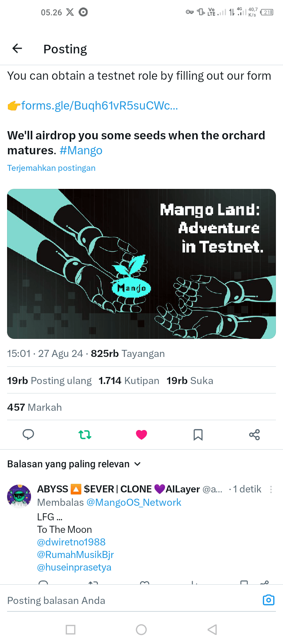Open camera icon in the reply field
Image resolution: width=283 pixels, height=644 pixels.
(x=268, y=600)
